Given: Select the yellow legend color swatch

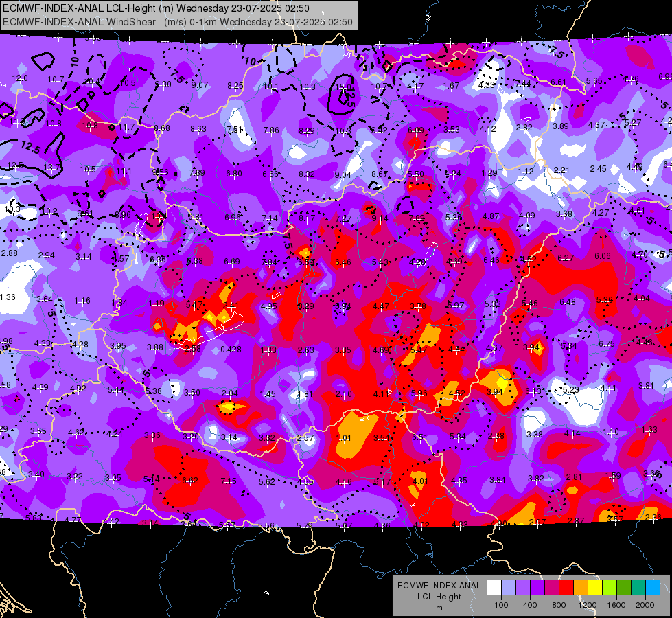Looking at the screenshot, I should pyautogui.click(x=595, y=588).
